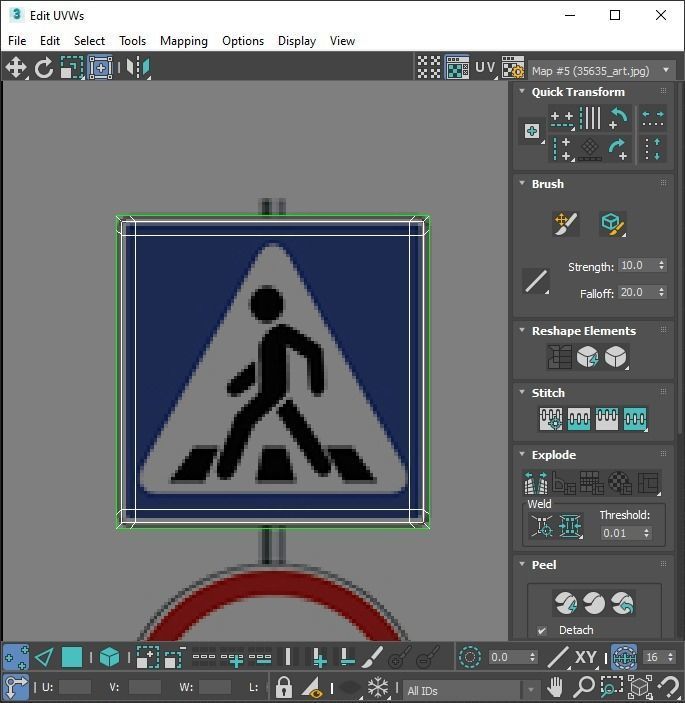Collapse the Stitch rollout
The width and height of the screenshot is (685, 703).
coord(522,392)
